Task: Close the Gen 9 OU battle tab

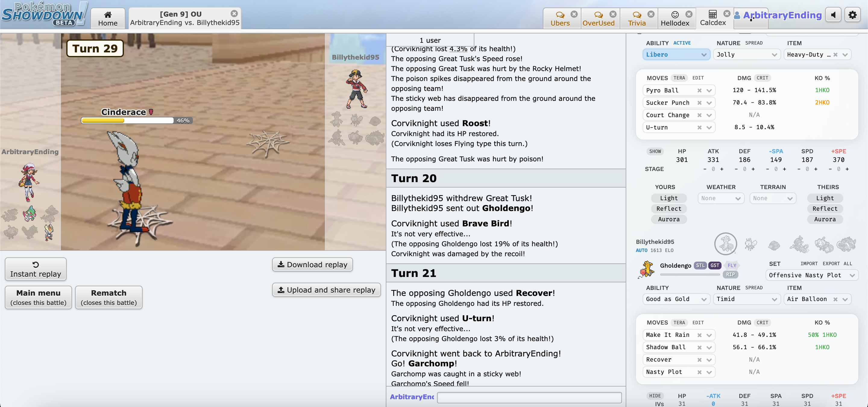Action: [x=234, y=14]
